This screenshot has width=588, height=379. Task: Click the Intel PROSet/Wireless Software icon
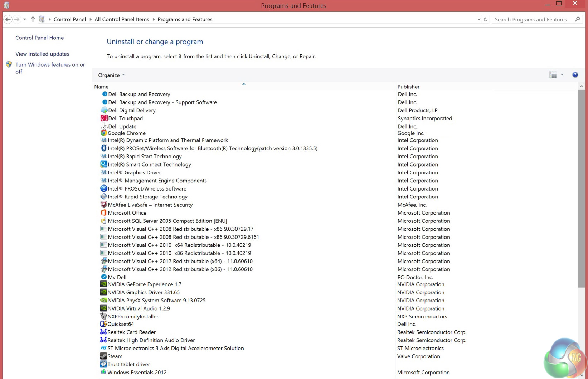tap(104, 188)
